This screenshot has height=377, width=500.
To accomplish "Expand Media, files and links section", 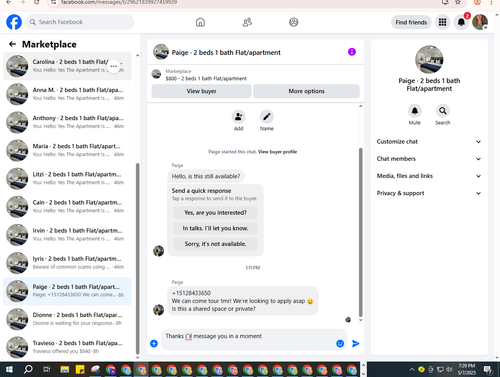I will (x=429, y=176).
